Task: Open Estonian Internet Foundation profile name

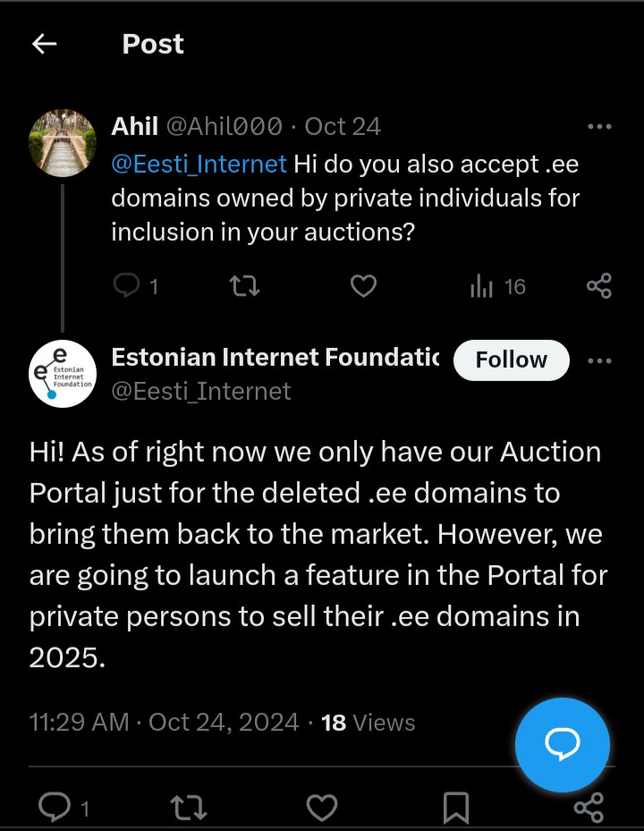Action: tap(275, 357)
